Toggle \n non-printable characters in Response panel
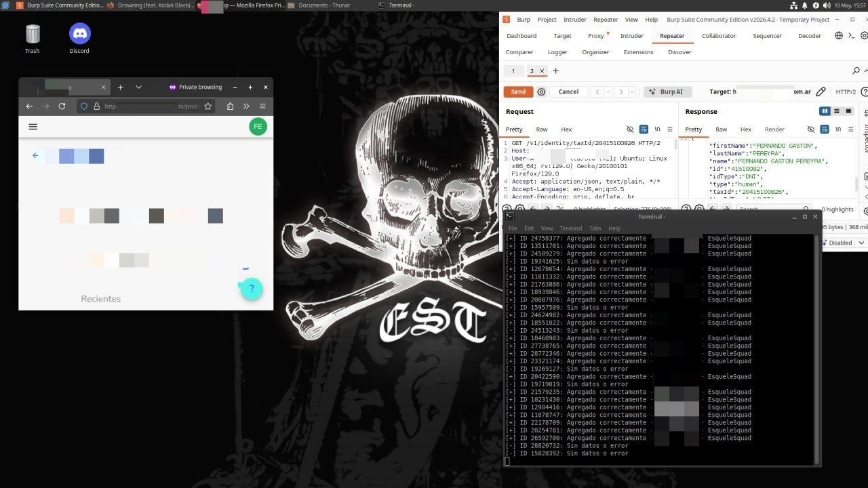868x488 pixels. click(838, 129)
